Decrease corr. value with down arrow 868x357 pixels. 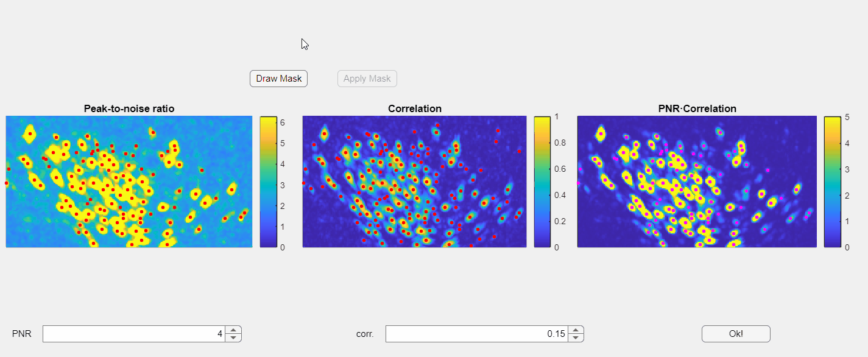point(576,338)
